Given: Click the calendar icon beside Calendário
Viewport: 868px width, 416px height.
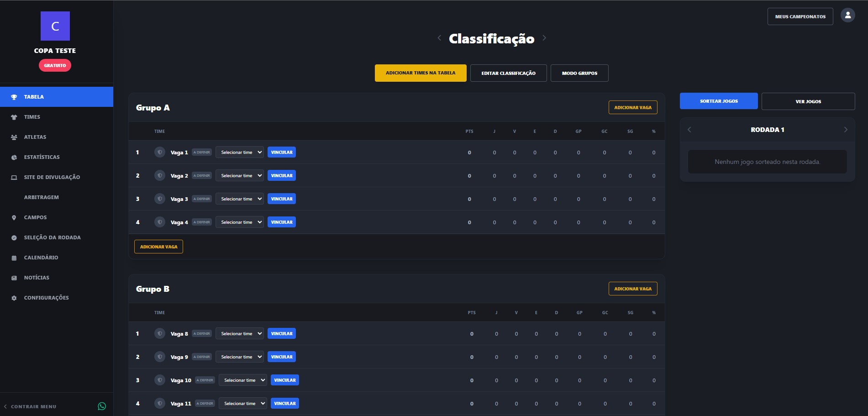Looking at the screenshot, I should tap(14, 258).
